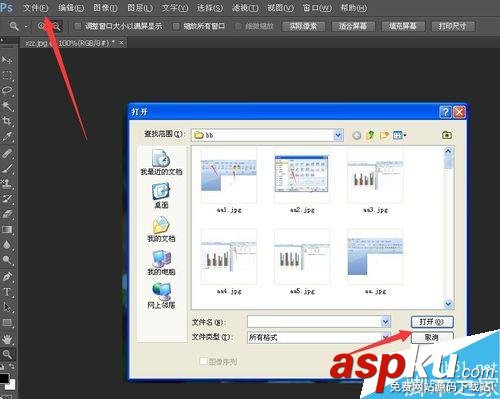The image size is (500, 399).
Task: Click the 打开 button in dialog
Action: click(432, 322)
